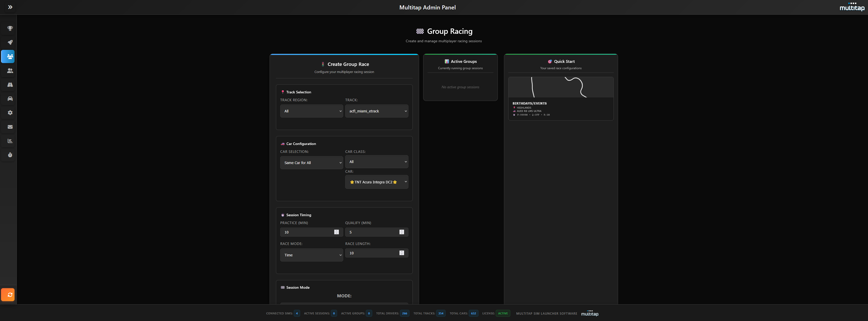
Task: Click the envelope messages icon
Action: (9, 127)
